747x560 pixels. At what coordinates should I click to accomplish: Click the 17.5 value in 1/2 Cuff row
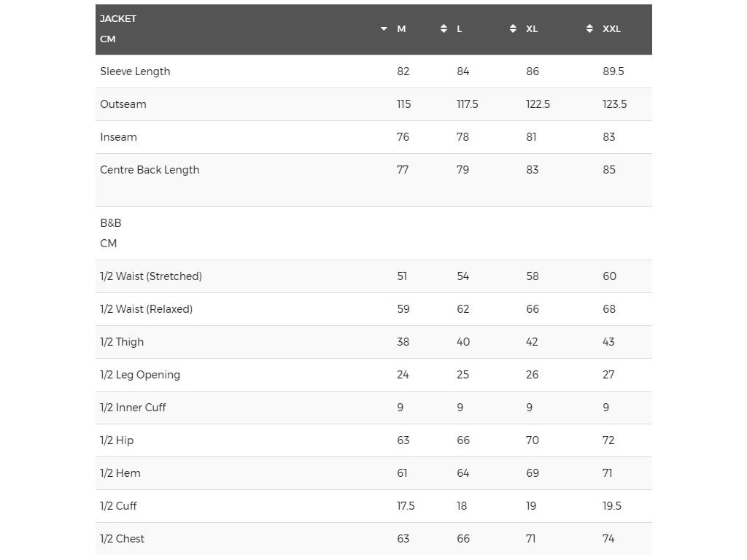[406, 506]
